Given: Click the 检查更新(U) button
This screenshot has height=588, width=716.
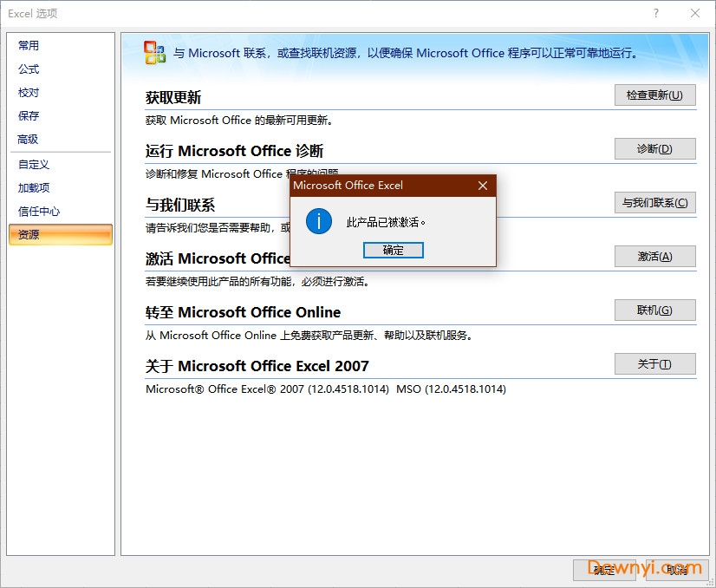Looking at the screenshot, I should point(654,95).
